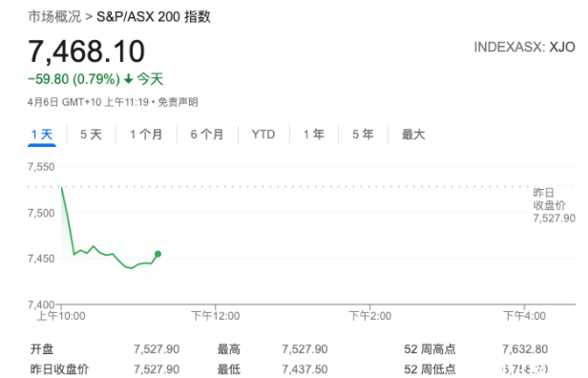Click the 最低 value 7,437.50
The image size is (588, 378).
pos(304,369)
